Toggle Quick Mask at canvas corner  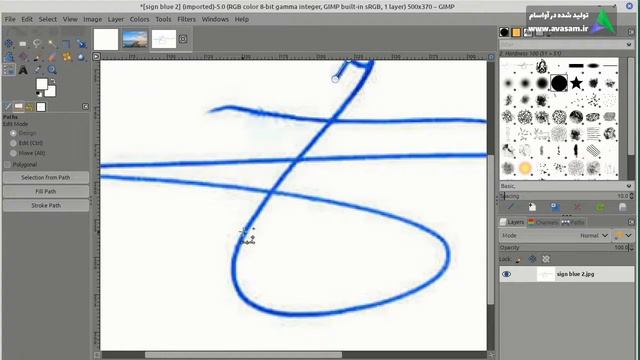[x=97, y=355]
